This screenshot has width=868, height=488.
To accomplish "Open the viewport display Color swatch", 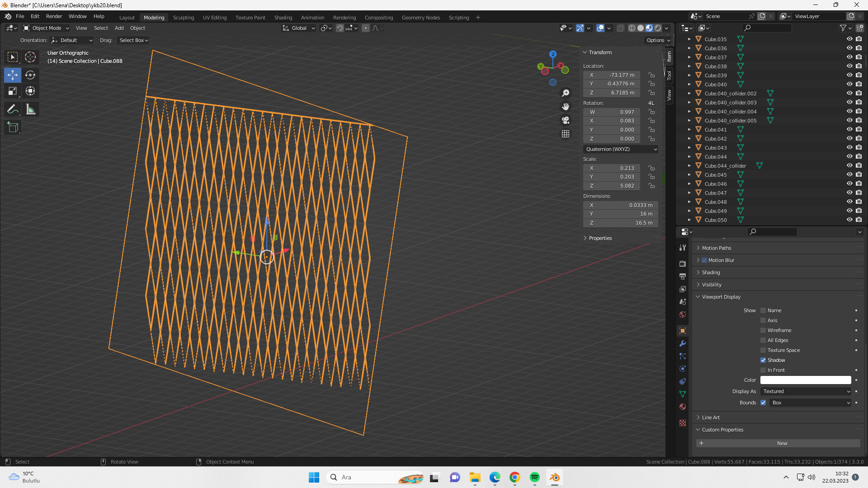I will coord(805,380).
